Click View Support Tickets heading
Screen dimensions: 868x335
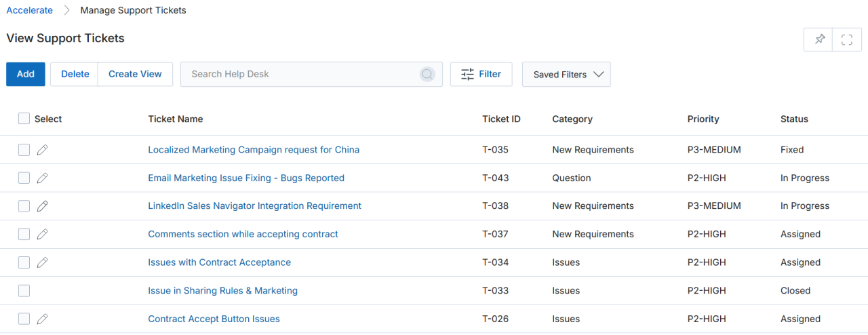click(65, 39)
